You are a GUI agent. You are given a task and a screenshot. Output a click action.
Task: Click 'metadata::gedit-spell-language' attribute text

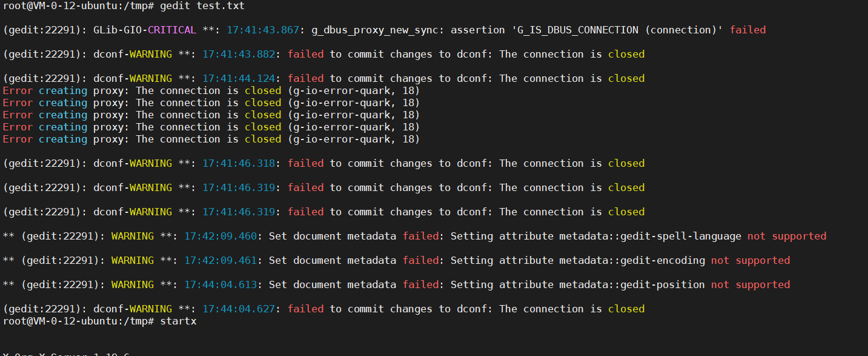coord(651,236)
